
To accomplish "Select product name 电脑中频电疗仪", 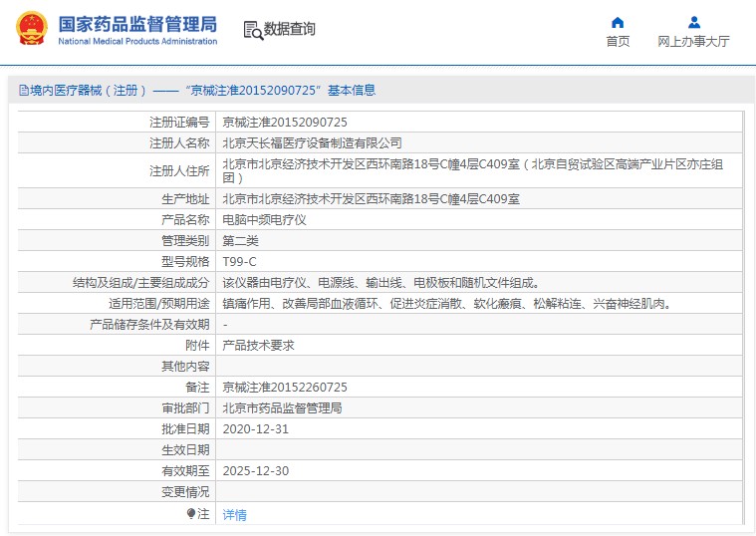I will [264, 220].
